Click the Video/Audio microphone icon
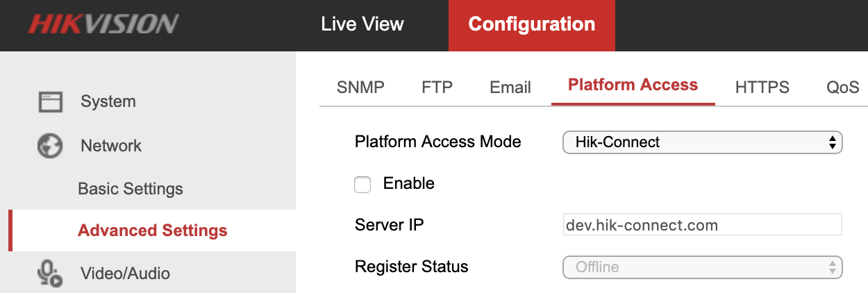The height and width of the screenshot is (293, 868). click(50, 273)
